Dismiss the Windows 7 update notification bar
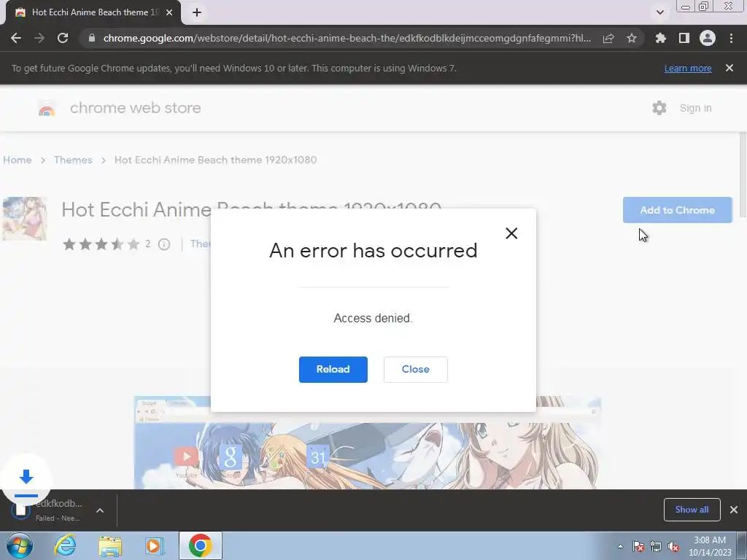 click(729, 68)
